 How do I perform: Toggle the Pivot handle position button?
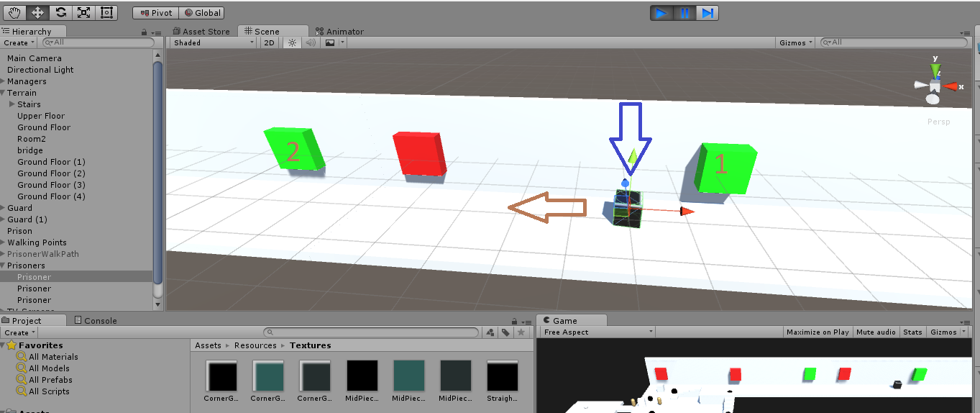(x=155, y=13)
